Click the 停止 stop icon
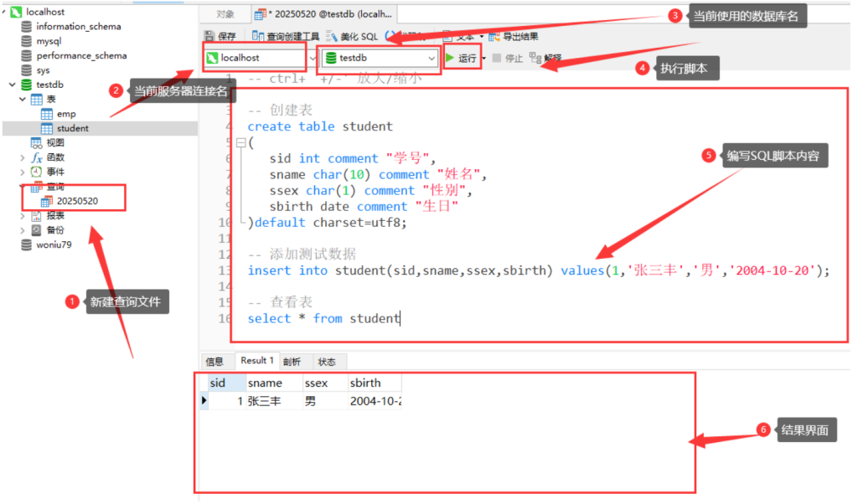This screenshot has height=504, width=858. [498, 59]
